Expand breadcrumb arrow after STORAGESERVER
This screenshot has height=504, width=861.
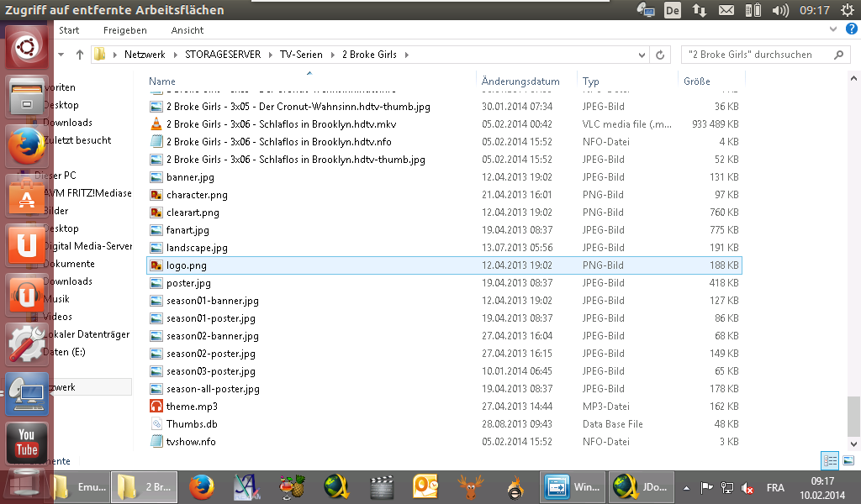tap(270, 55)
